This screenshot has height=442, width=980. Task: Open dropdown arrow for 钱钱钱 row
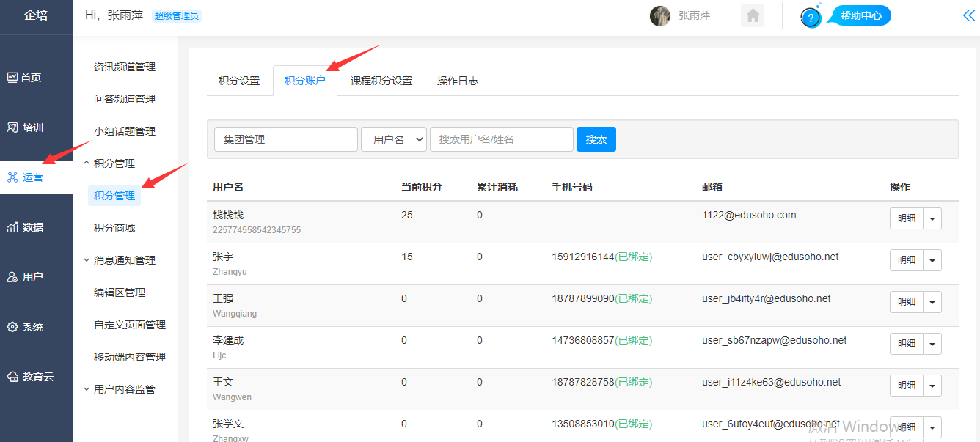coord(932,218)
